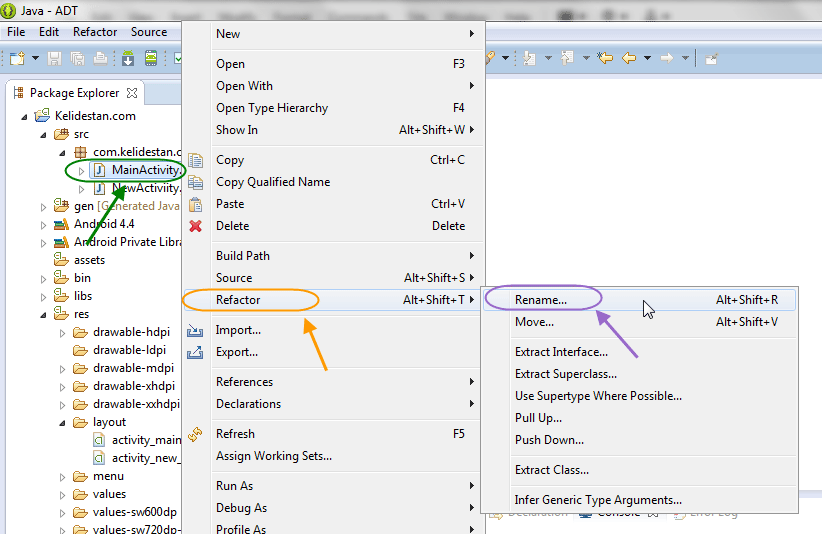Open the Previous Annotation dropdown arrow
Screen dimensions: 822x534
click(586, 58)
